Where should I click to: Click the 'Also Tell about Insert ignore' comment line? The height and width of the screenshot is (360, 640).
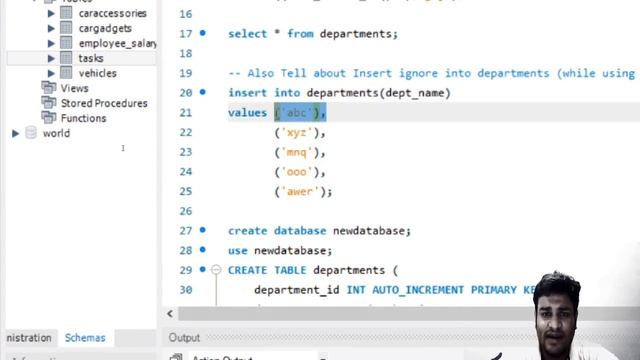click(431, 73)
